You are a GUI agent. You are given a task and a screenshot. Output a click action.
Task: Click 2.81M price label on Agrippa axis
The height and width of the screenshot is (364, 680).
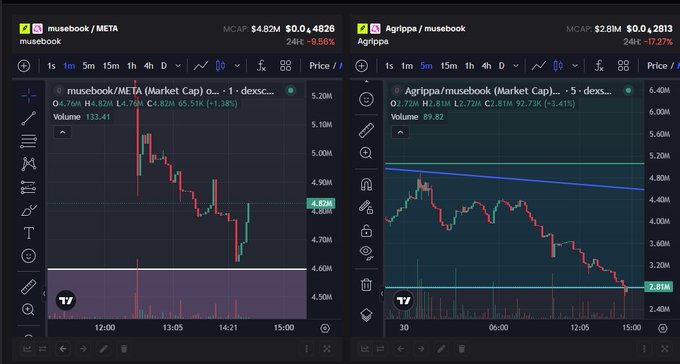tap(659, 286)
